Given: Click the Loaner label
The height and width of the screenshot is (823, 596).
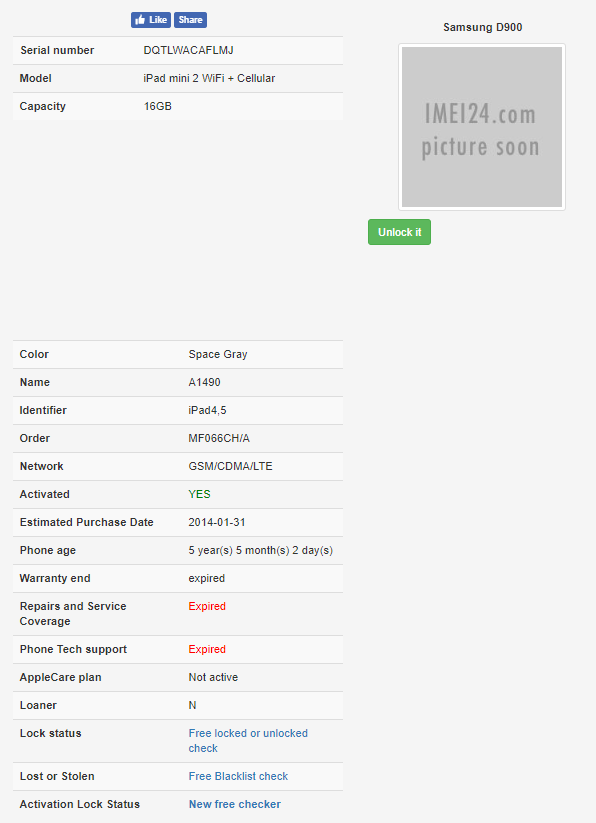Looking at the screenshot, I should [x=38, y=705].
